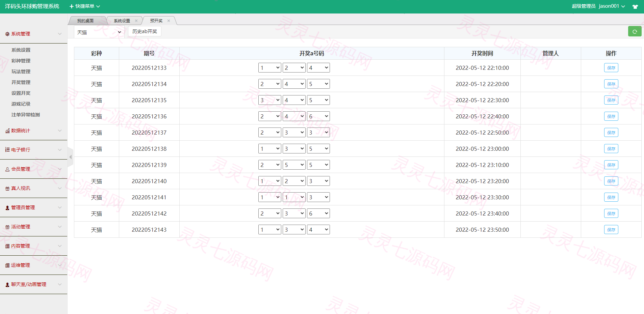Open first number dropdown for 20220512142
The width and height of the screenshot is (644, 314).
click(x=270, y=213)
